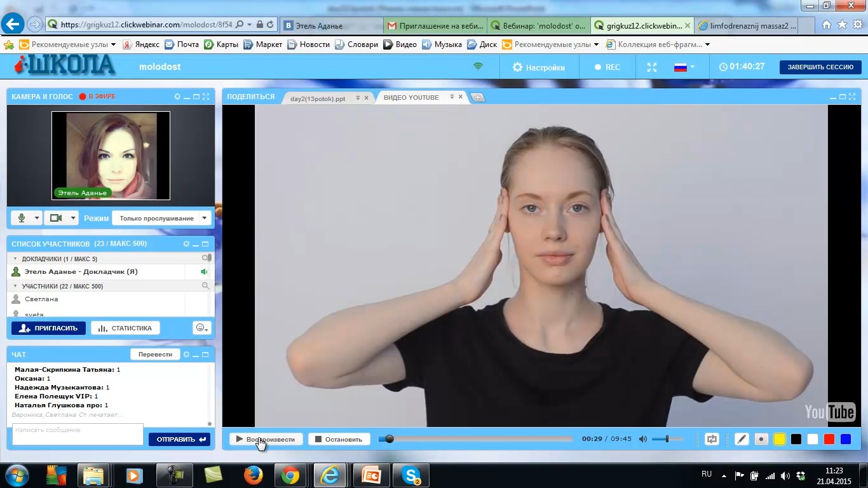Click the Windows Start button
The image size is (868, 488).
tap(16, 475)
